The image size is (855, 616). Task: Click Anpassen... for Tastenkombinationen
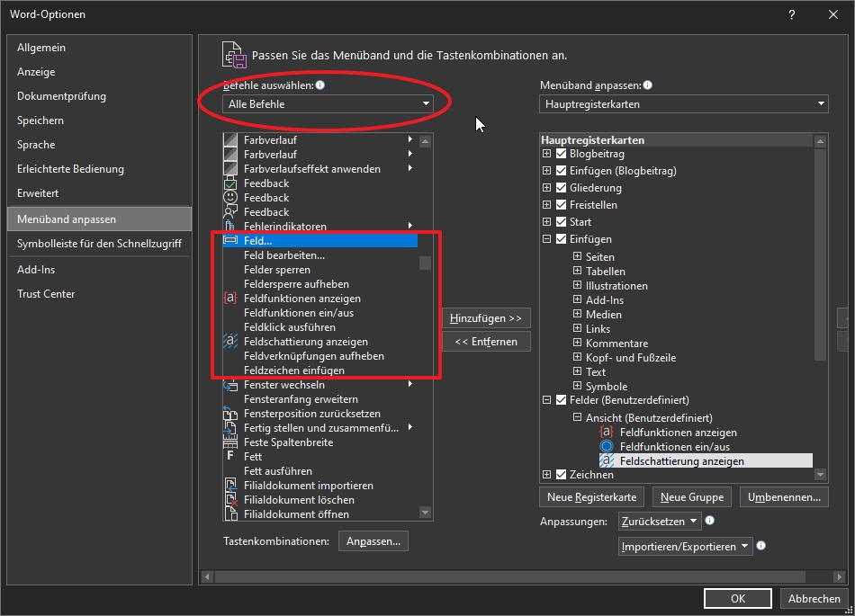pyautogui.click(x=373, y=541)
